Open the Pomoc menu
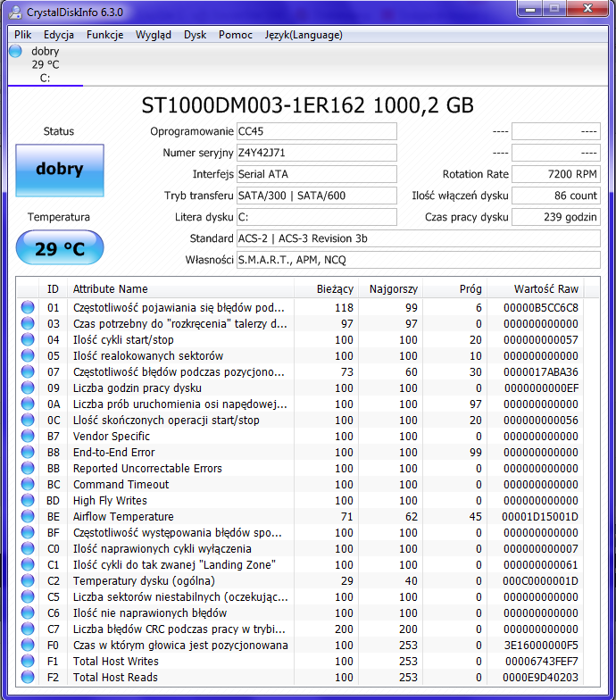This screenshot has width=616, height=700. click(x=236, y=35)
